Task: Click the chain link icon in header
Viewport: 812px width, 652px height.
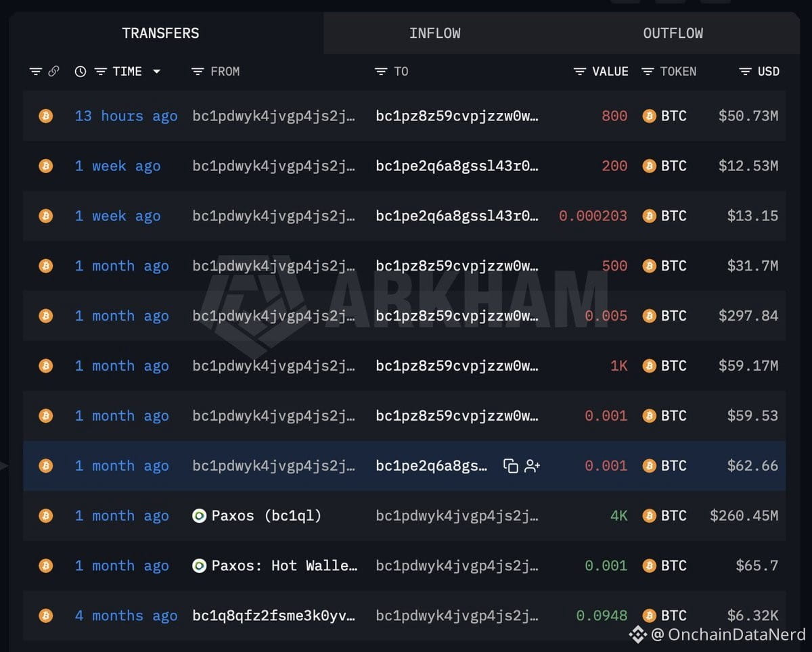Action: [53, 71]
